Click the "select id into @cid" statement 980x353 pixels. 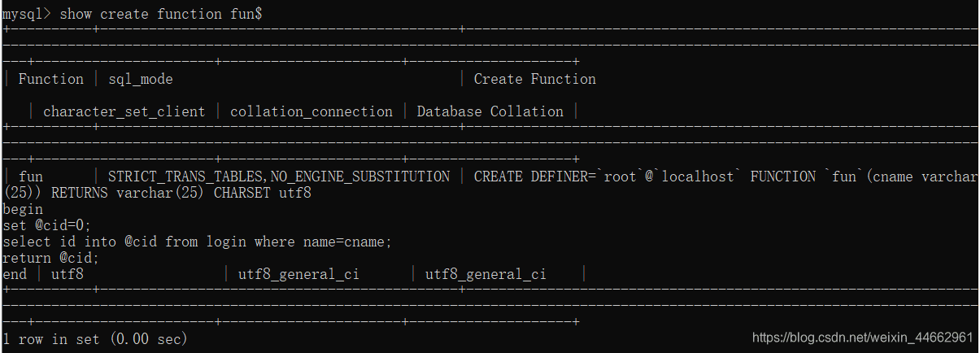(x=197, y=242)
